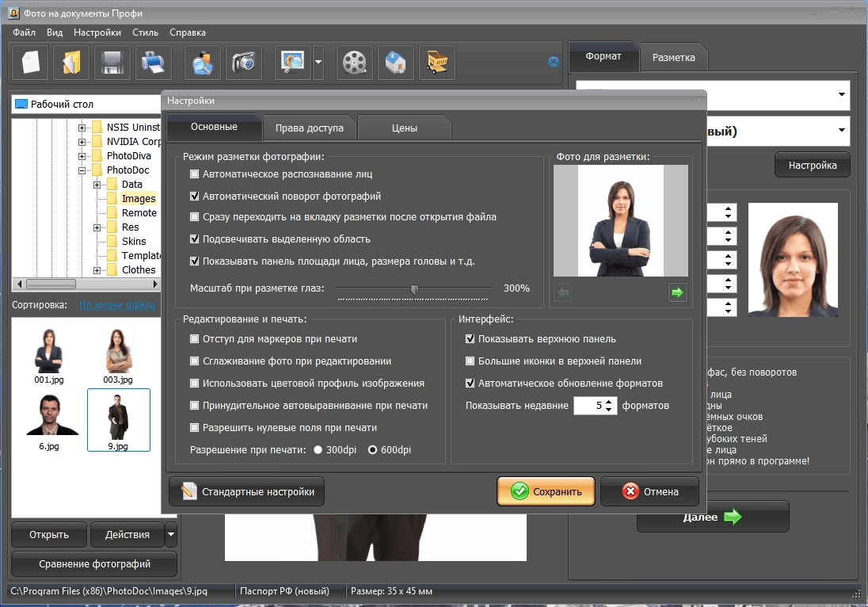Image resolution: width=868 pixels, height=607 pixels.
Task: Click the Масштаб при разметке глаз slider
Action: click(413, 289)
